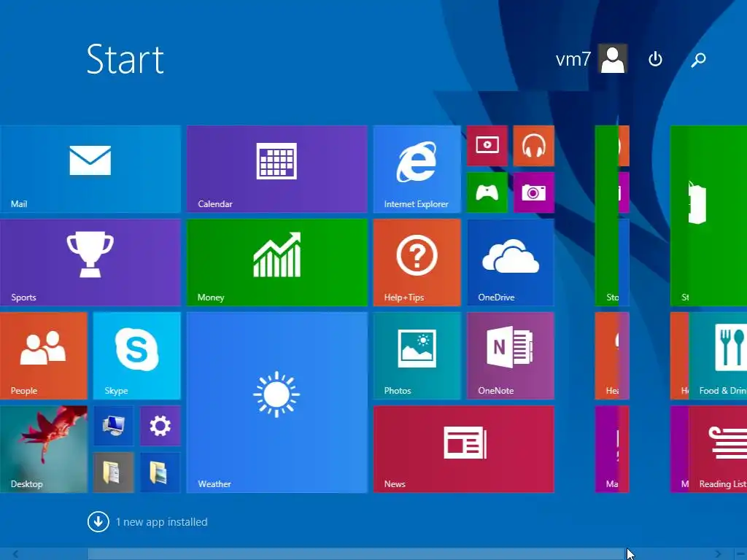Viewport: 747px width, 560px height.
Task: Open the Sports tile
Action: tap(90, 262)
